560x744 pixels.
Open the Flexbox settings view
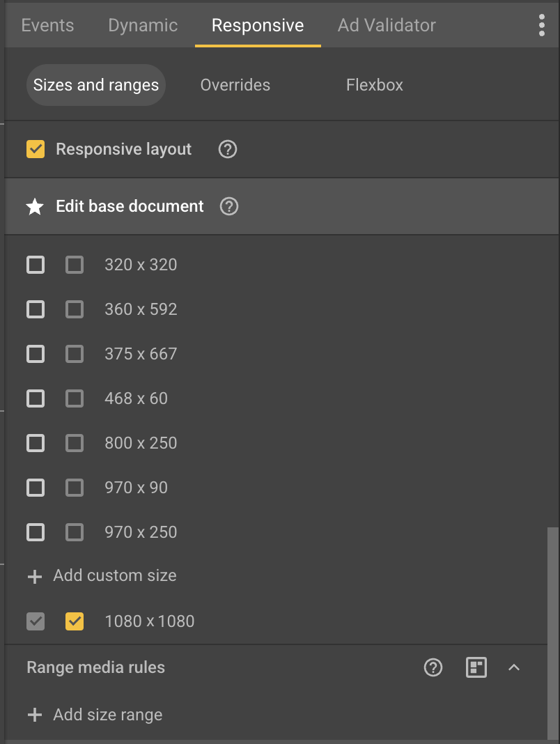pos(374,84)
